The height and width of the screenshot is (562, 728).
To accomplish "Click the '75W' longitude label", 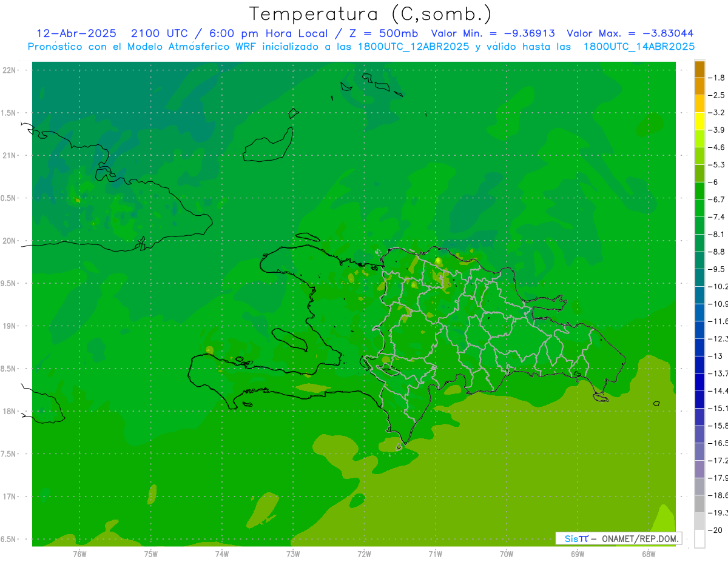I will [x=151, y=554].
